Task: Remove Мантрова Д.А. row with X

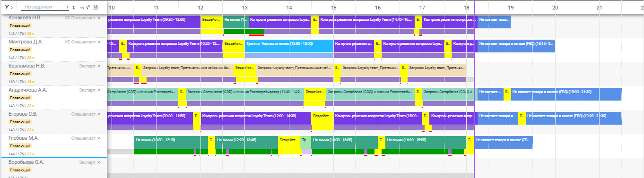Action: (x=99, y=42)
